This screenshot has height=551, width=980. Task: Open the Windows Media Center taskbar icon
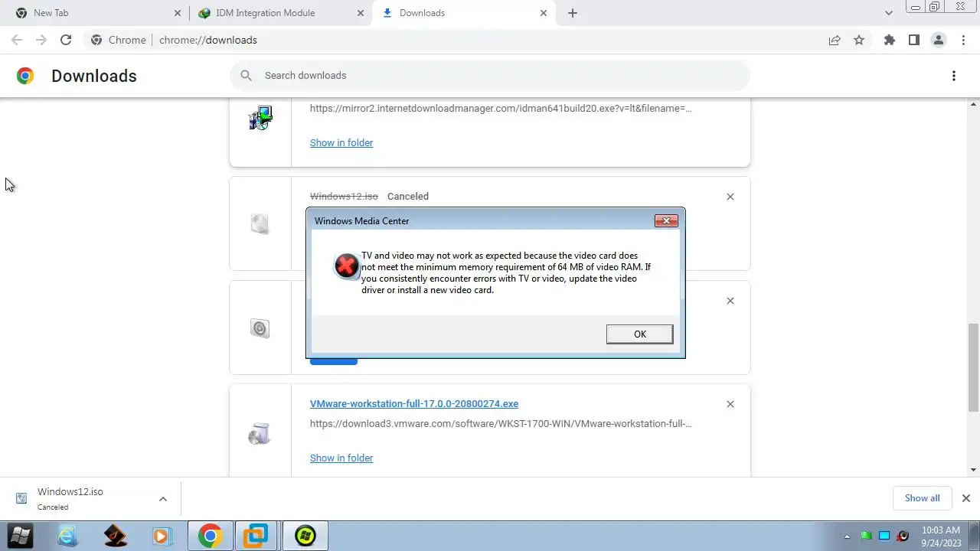tap(305, 536)
